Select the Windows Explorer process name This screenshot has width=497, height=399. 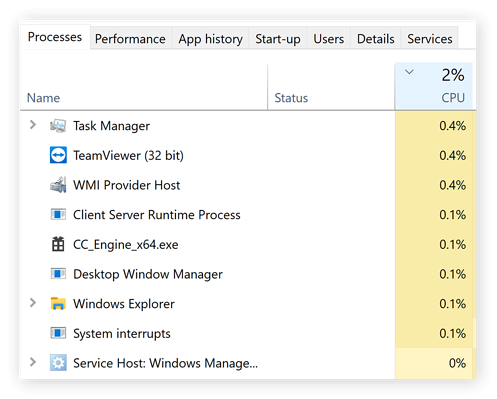124,304
